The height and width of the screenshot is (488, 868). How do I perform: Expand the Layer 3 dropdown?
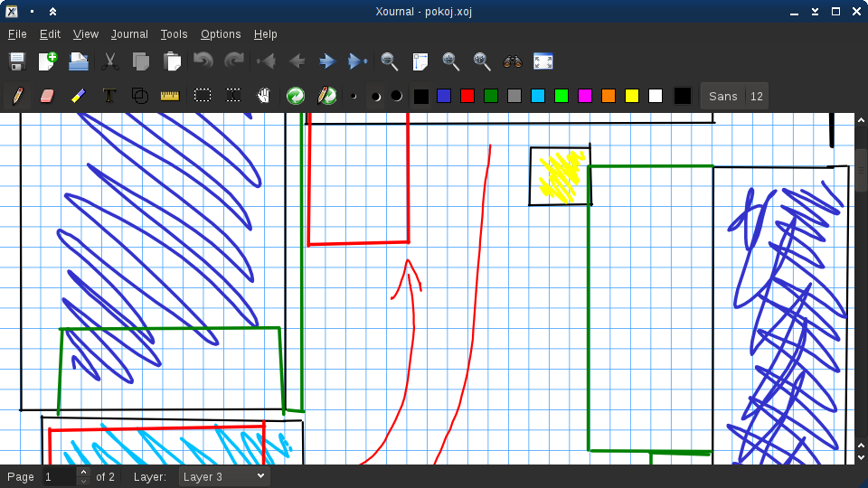point(223,477)
